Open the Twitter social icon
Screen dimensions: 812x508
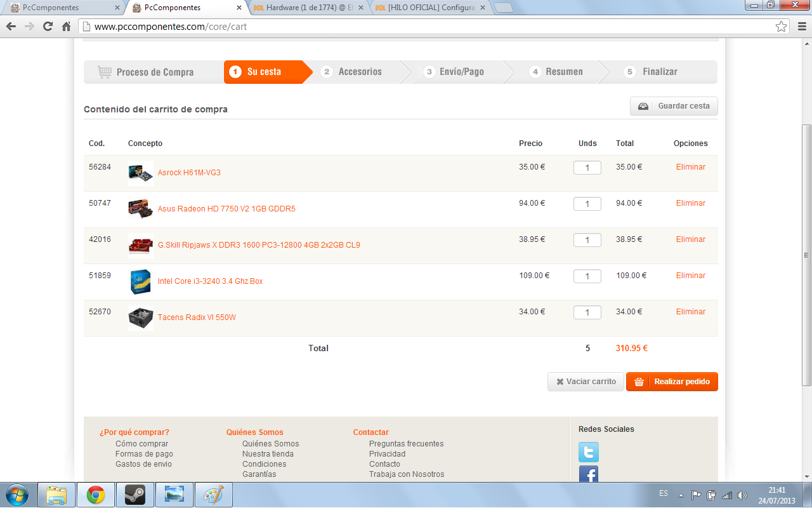[589, 452]
